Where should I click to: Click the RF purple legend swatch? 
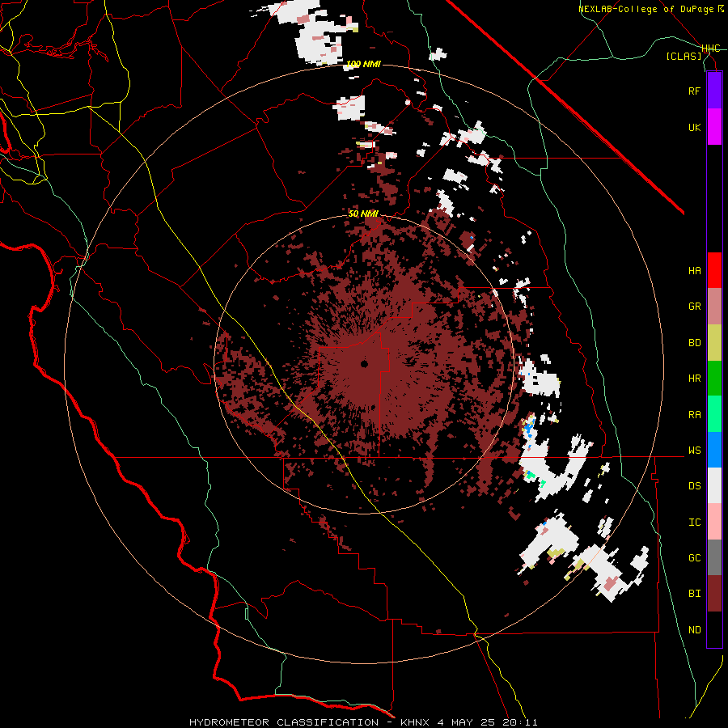click(x=714, y=91)
